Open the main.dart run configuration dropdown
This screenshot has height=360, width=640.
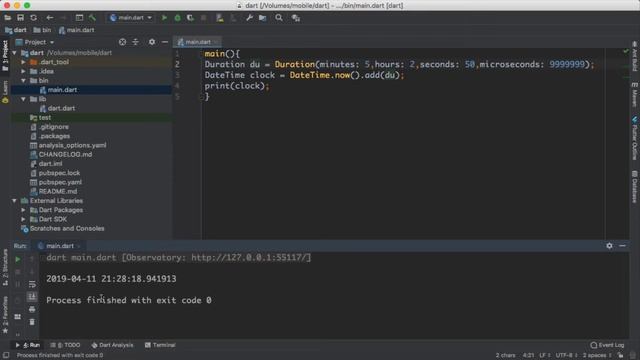(x=131, y=18)
